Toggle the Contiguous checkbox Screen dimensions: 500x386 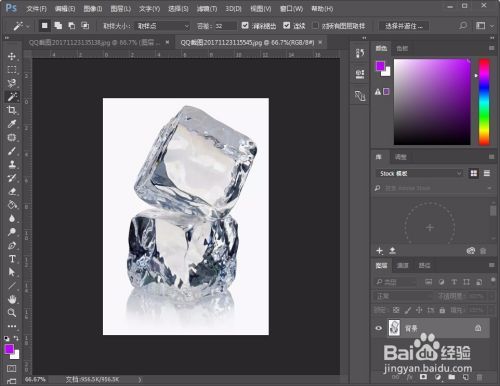[286, 25]
